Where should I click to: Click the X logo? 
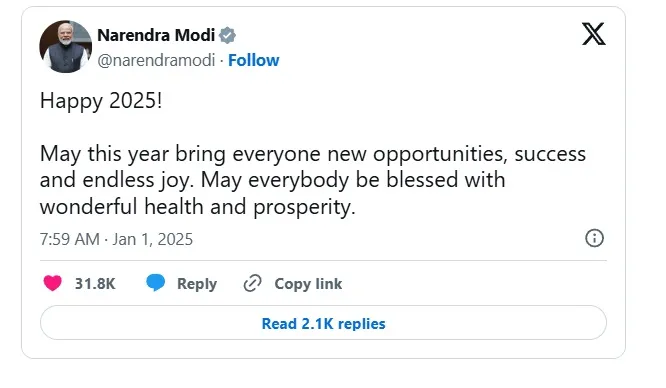pos(594,34)
